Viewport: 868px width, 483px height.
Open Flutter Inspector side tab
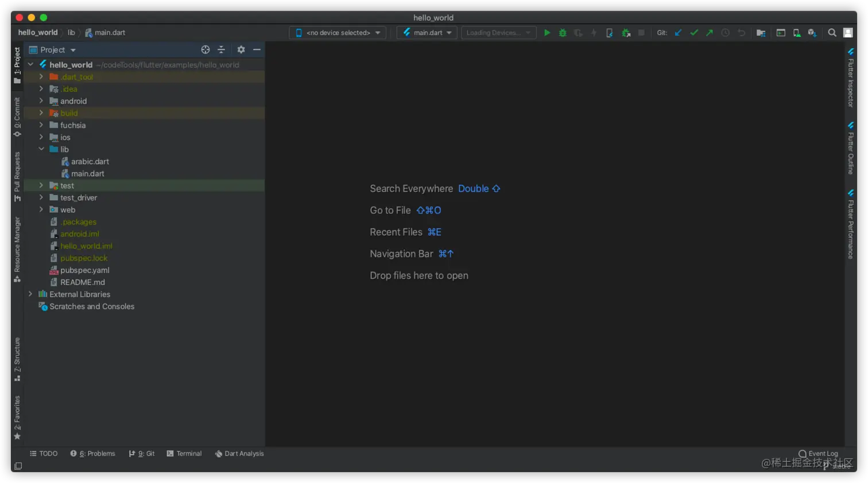click(851, 77)
